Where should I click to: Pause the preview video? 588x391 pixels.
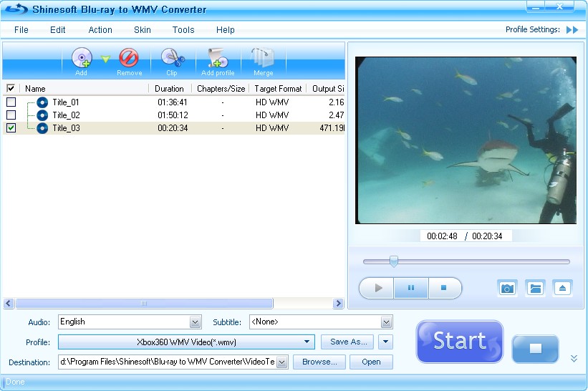tap(411, 288)
